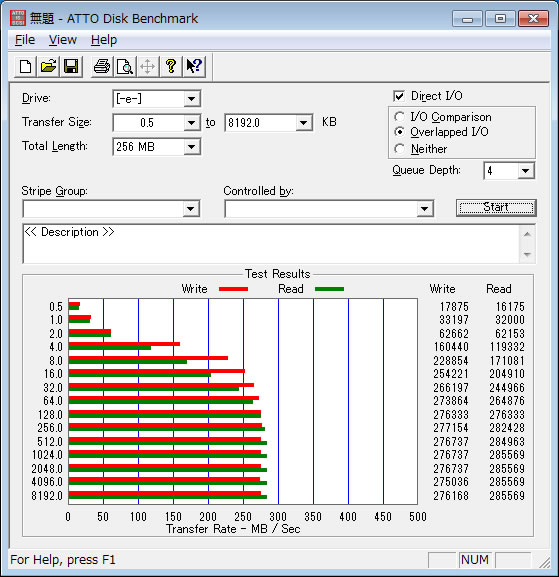Uncheck the Direct I/O checkbox
Viewport: 559px width, 577px height.
pyautogui.click(x=399, y=96)
